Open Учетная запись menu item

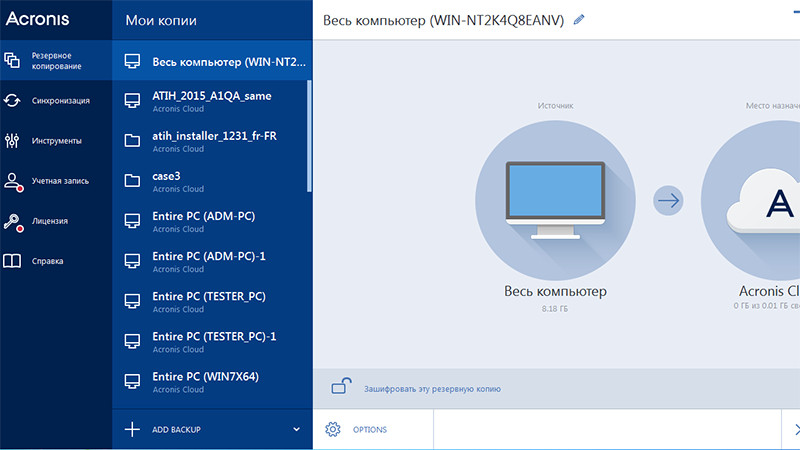[x=56, y=181]
